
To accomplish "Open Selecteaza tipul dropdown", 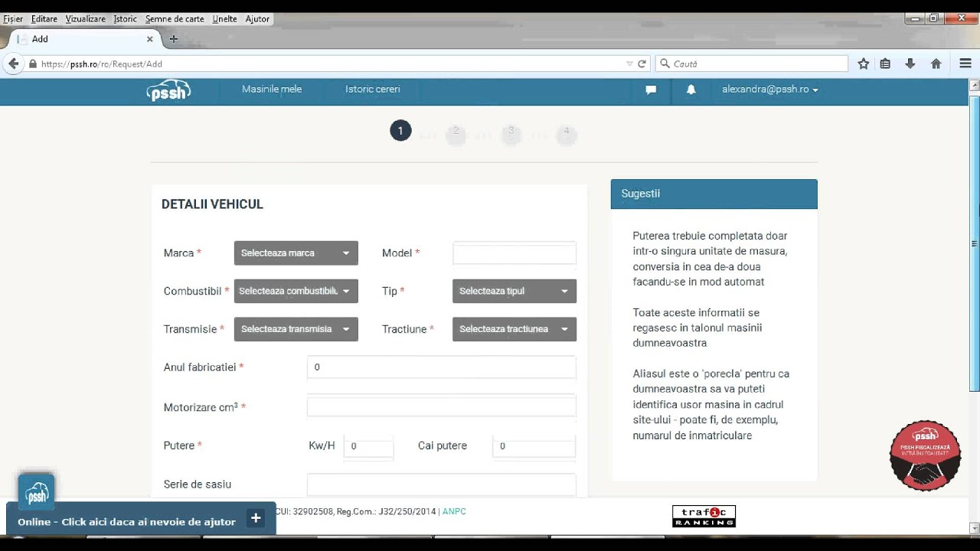I will (x=514, y=291).
